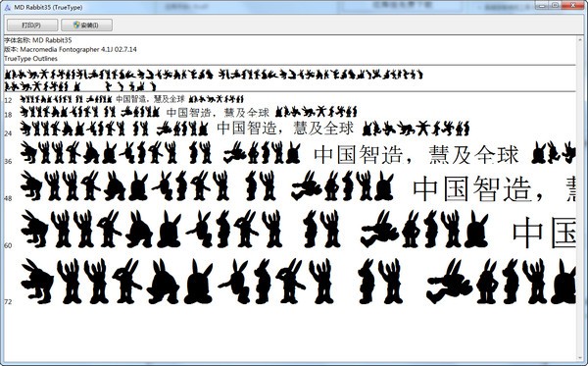
Task: Click the size label '36'
Action: coord(8,162)
